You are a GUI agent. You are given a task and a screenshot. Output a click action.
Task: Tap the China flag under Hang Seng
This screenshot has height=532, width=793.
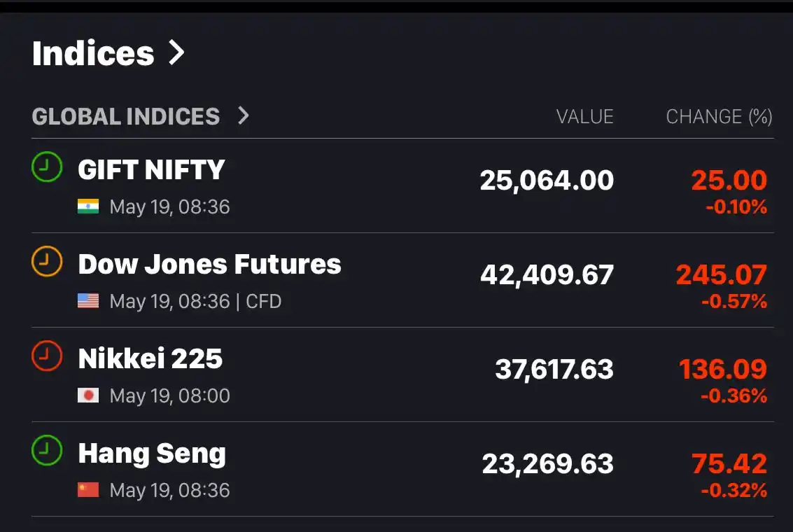(x=88, y=490)
